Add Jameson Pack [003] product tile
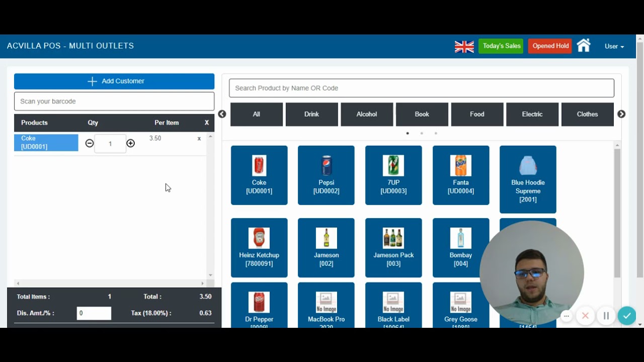644x362 pixels. pyautogui.click(x=393, y=248)
